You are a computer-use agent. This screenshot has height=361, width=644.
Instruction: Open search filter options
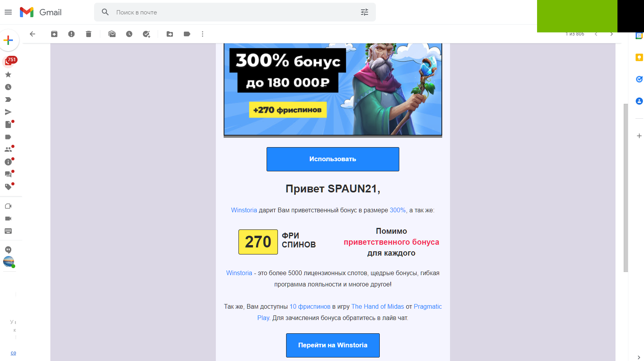point(365,12)
